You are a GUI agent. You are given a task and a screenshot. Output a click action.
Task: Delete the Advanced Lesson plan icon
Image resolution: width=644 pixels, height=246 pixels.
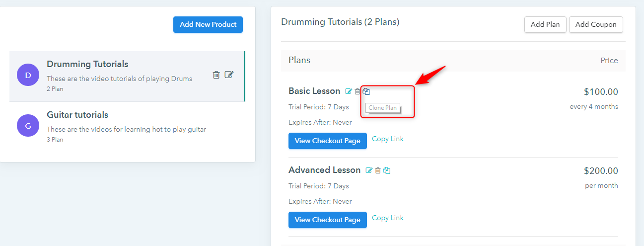point(378,170)
